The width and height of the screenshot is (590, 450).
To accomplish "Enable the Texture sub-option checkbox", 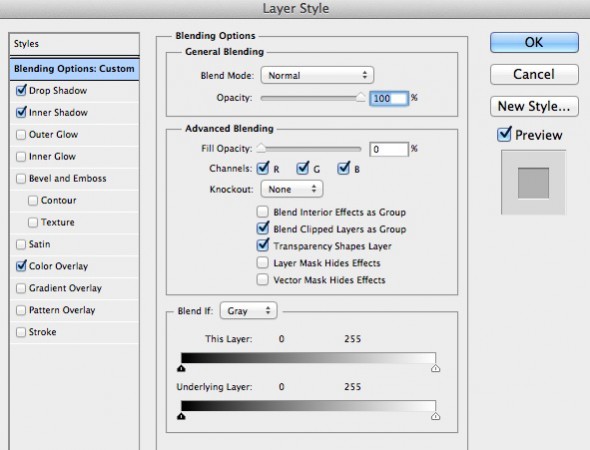I will coord(33,222).
